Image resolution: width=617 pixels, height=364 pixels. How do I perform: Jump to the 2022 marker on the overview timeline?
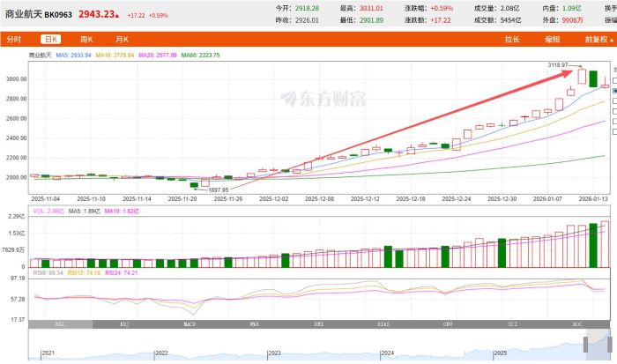161,353
